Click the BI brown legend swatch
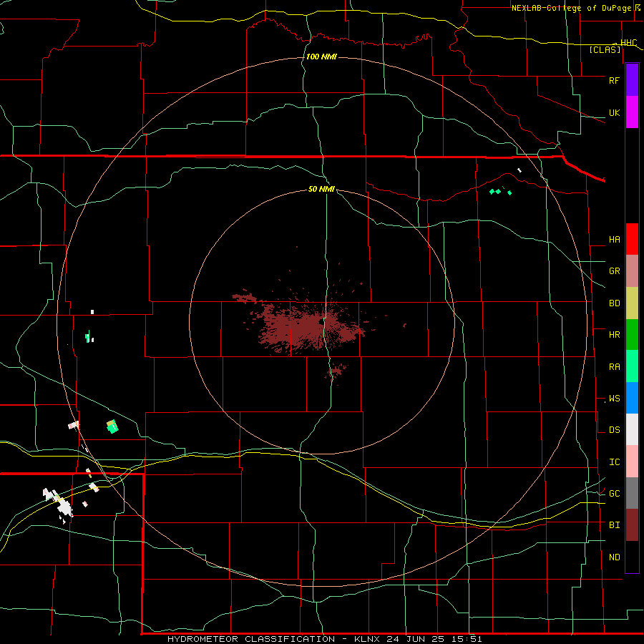 coord(632,525)
